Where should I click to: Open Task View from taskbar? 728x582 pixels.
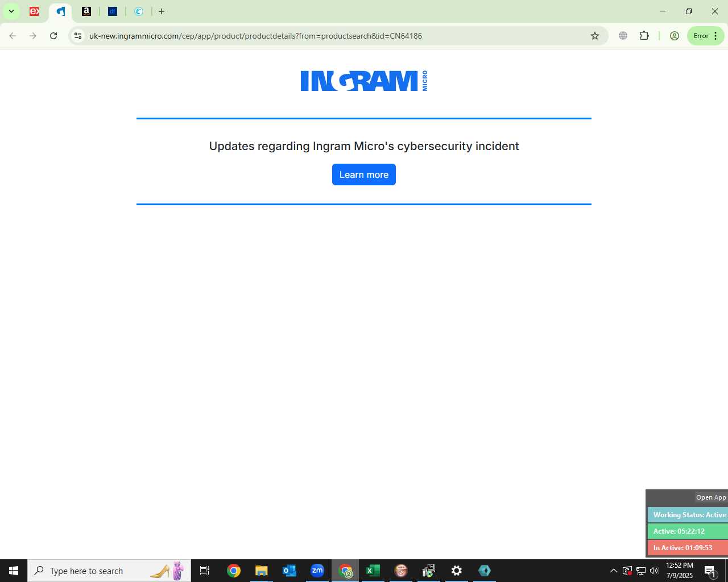(x=205, y=571)
